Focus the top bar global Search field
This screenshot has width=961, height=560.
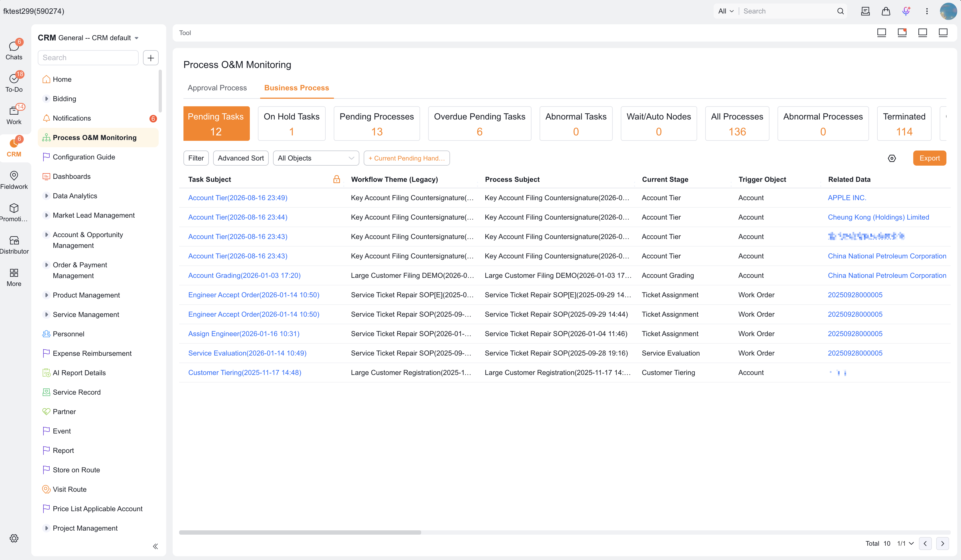click(x=788, y=11)
